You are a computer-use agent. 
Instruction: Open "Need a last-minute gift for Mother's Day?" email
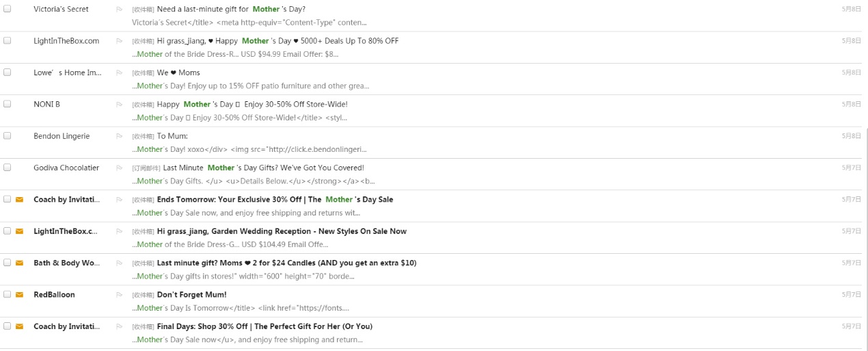tap(231, 10)
